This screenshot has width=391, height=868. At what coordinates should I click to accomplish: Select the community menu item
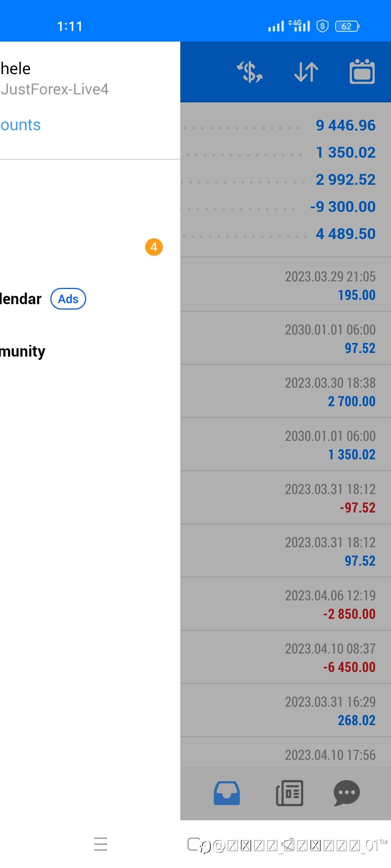(22, 351)
